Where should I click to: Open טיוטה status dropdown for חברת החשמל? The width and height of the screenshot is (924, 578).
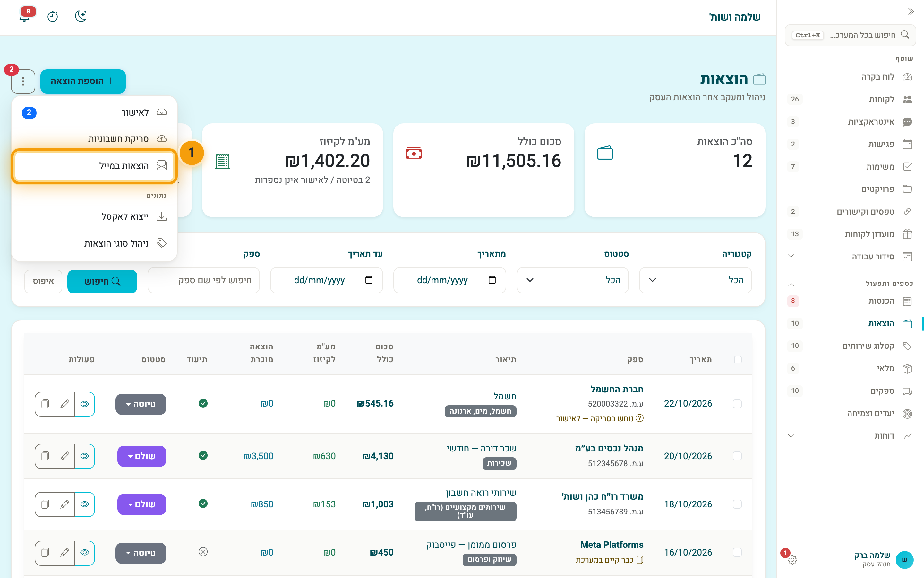pos(141,404)
